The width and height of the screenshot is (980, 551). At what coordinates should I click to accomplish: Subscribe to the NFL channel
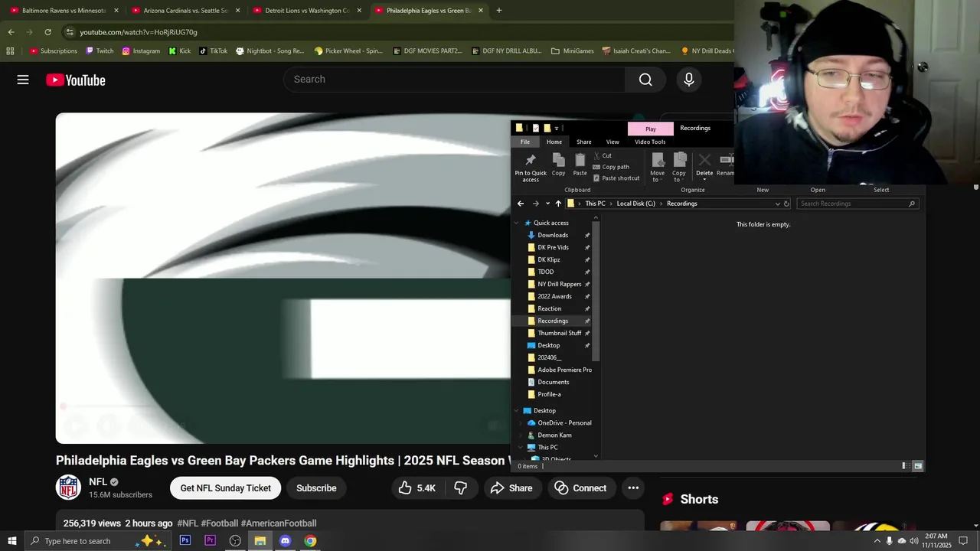[316, 487]
